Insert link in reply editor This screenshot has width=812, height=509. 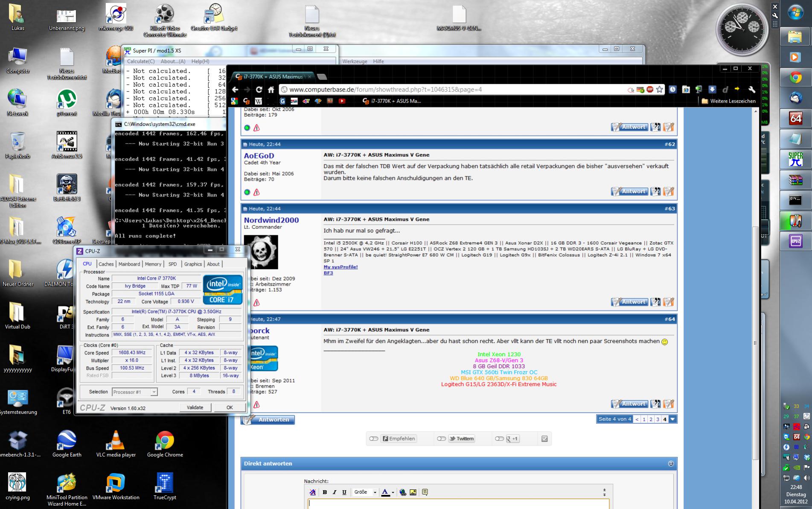pos(403,492)
